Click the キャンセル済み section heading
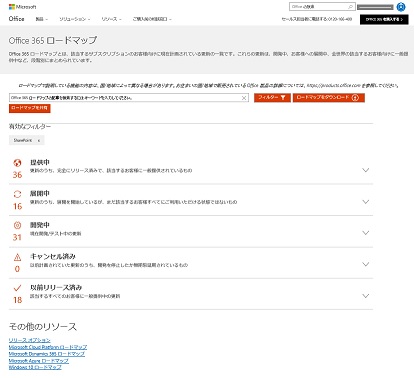 pyautogui.click(x=53, y=256)
